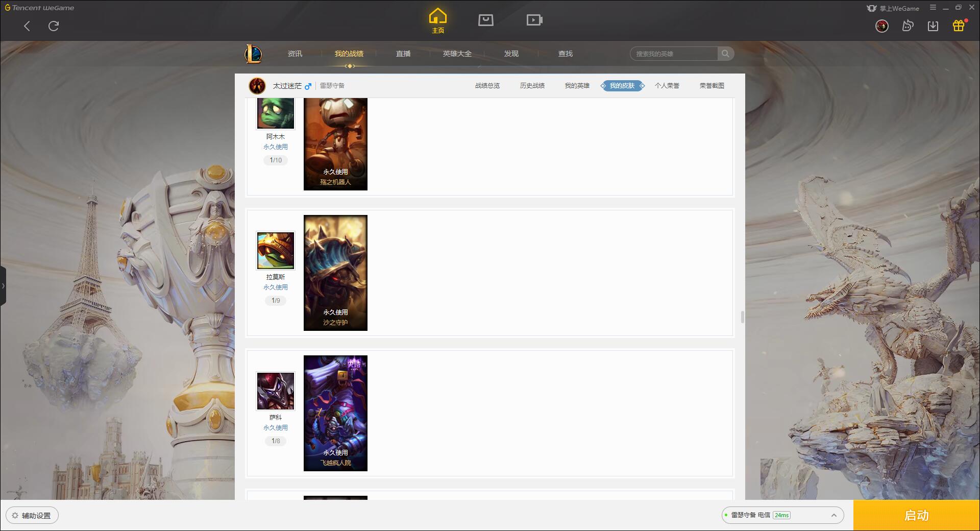The image size is (980, 531).
Task: Open the 资讯 tab
Action: point(295,54)
